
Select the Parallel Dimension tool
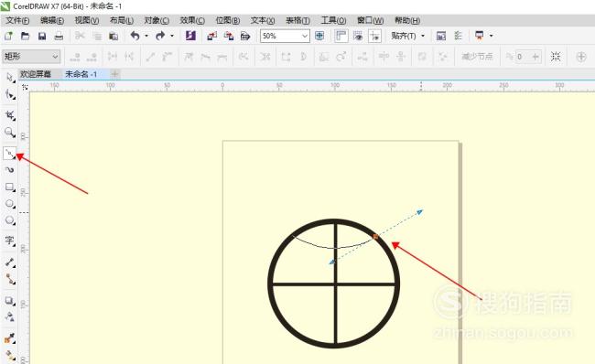click(10, 262)
